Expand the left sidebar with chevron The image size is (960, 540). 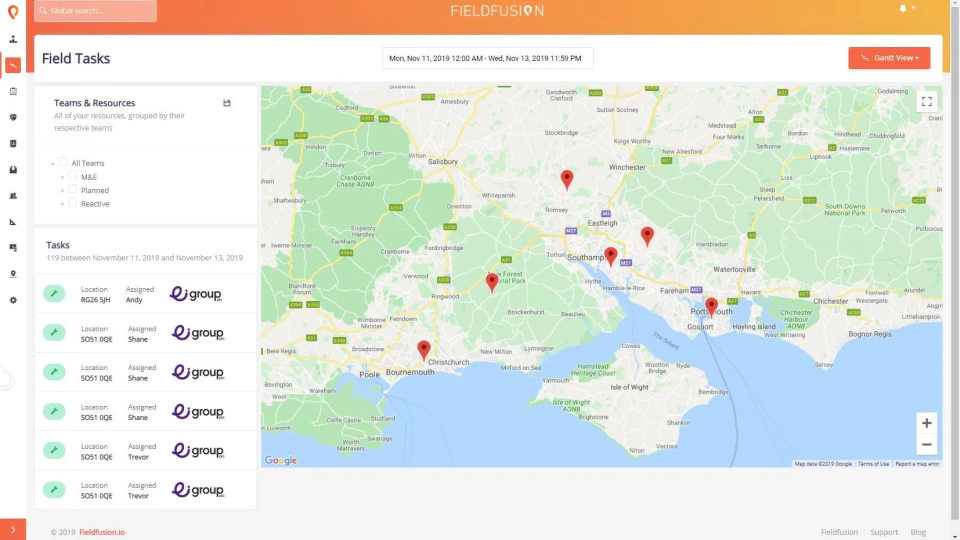click(x=13, y=530)
